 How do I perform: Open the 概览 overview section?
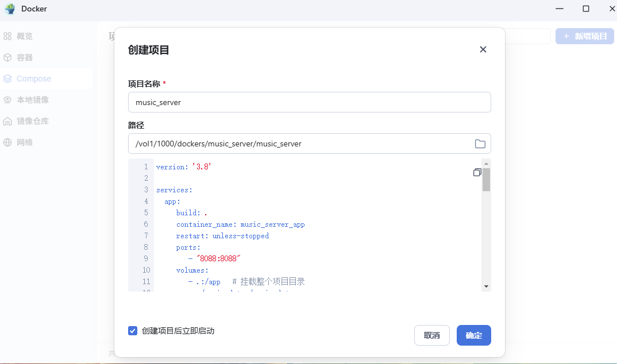[x=46, y=36]
